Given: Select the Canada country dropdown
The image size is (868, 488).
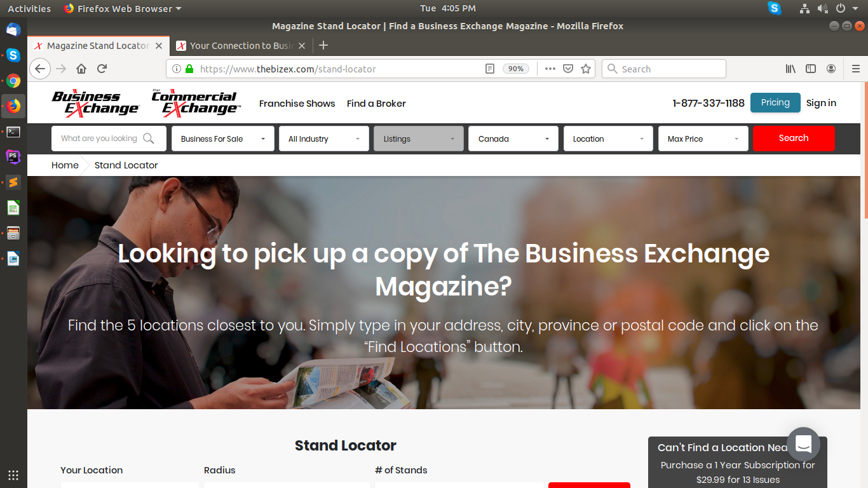Looking at the screenshot, I should click(x=513, y=139).
